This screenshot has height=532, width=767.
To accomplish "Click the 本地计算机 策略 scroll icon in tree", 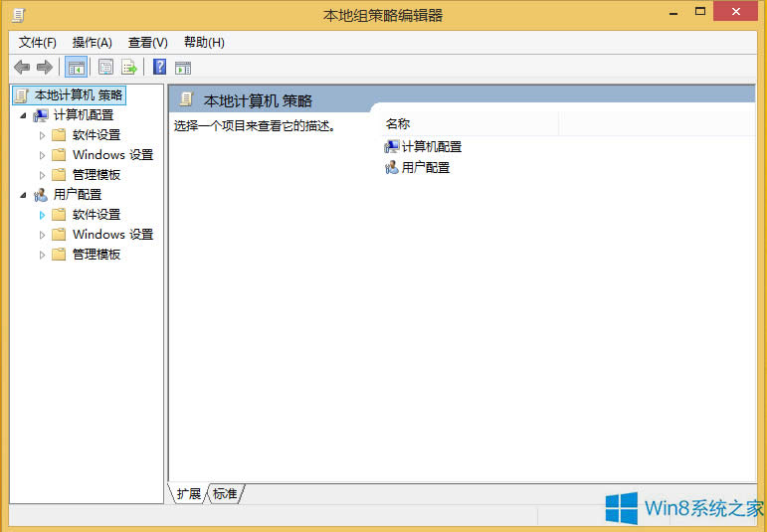I will (x=22, y=95).
